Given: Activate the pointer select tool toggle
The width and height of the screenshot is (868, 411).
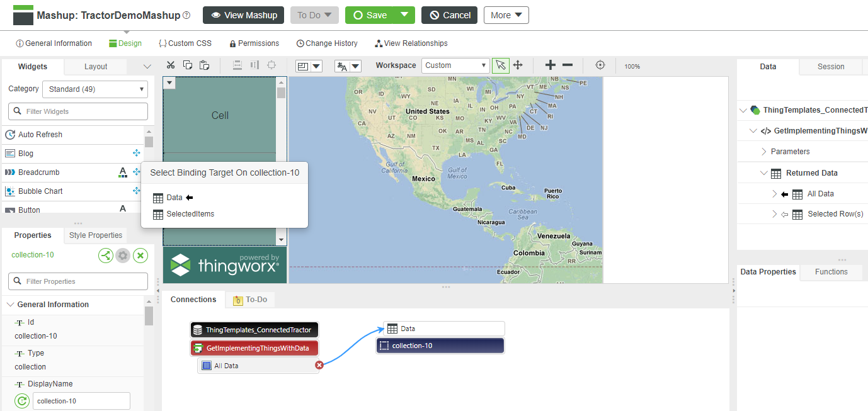Looking at the screenshot, I should click(500, 65).
